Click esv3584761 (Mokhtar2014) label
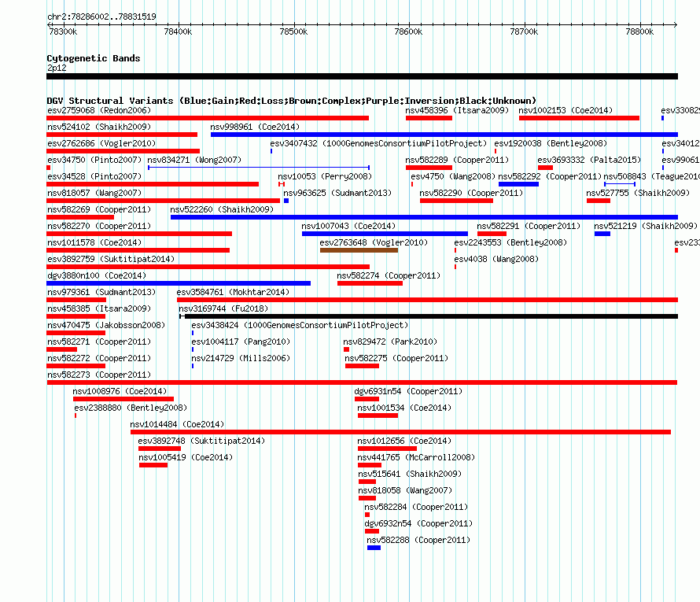This screenshot has height=602, width=700. 233,292
